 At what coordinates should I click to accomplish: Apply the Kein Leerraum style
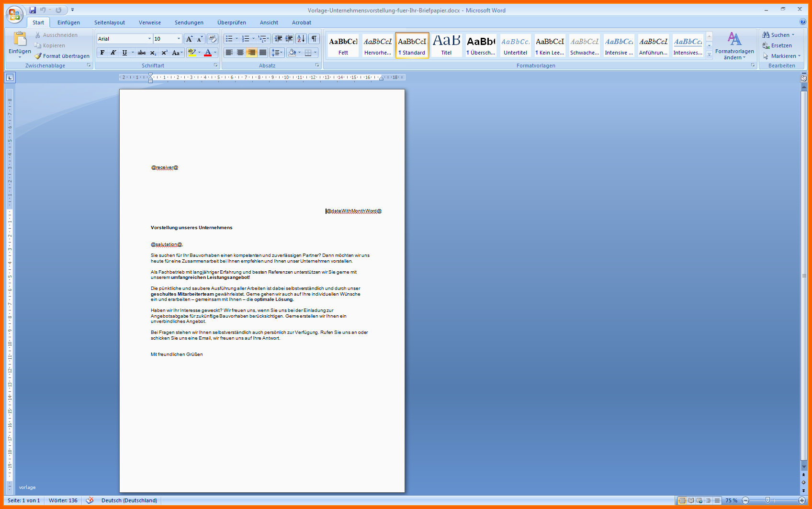click(550, 45)
